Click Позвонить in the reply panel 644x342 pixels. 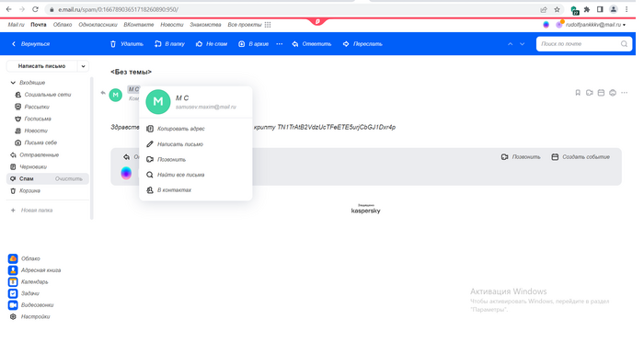click(521, 157)
